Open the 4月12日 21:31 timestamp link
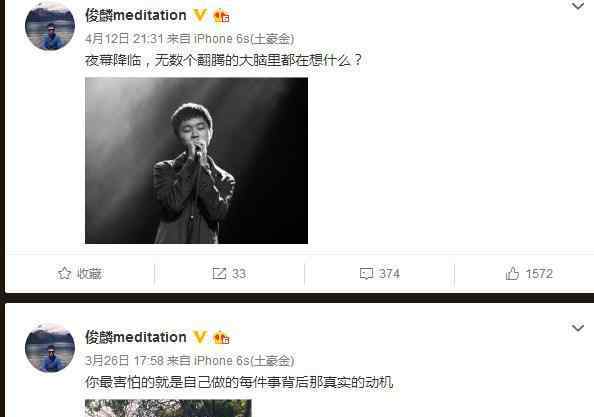 (x=124, y=39)
